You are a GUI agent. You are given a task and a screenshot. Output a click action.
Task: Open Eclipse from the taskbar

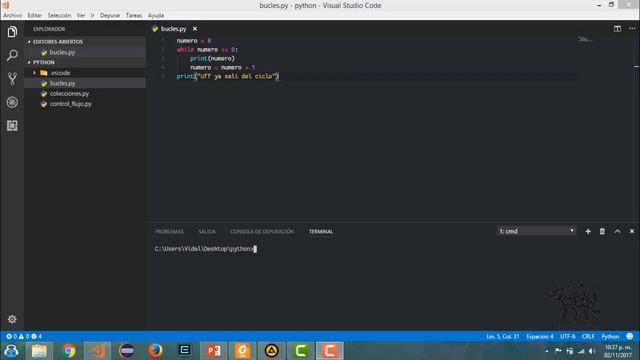point(127,351)
